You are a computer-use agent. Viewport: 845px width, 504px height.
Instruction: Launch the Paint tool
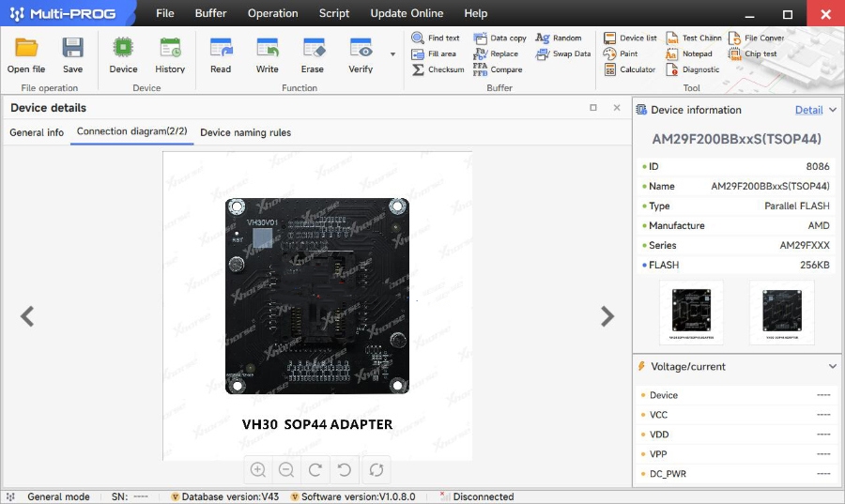pyautogui.click(x=621, y=53)
